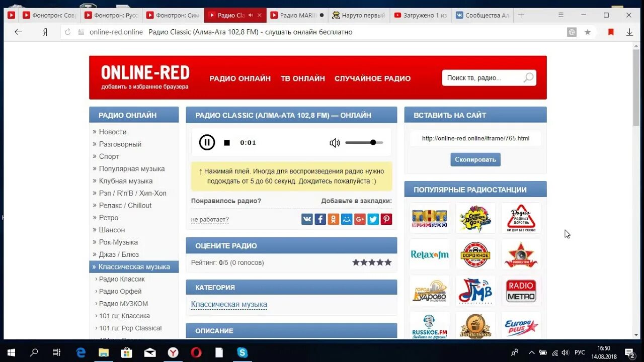
Task: Adjust the player volume slider
Action: point(364,143)
